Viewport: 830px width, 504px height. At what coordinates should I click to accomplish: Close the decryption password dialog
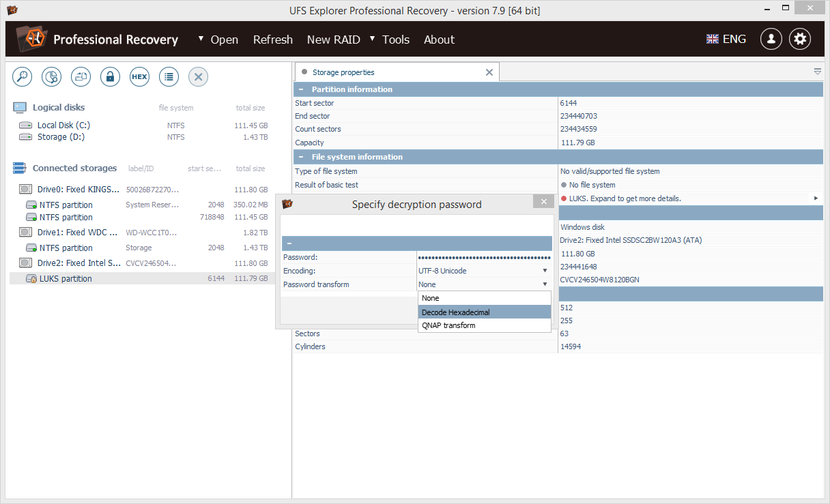pyautogui.click(x=543, y=201)
